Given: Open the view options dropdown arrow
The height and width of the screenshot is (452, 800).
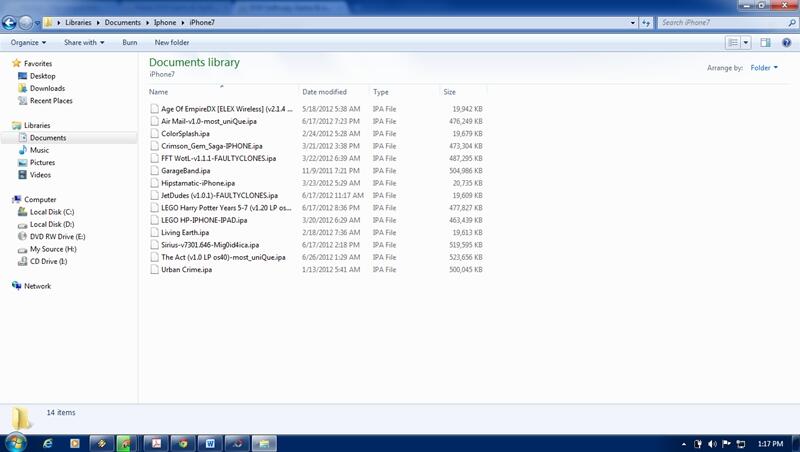Looking at the screenshot, I should (745, 42).
